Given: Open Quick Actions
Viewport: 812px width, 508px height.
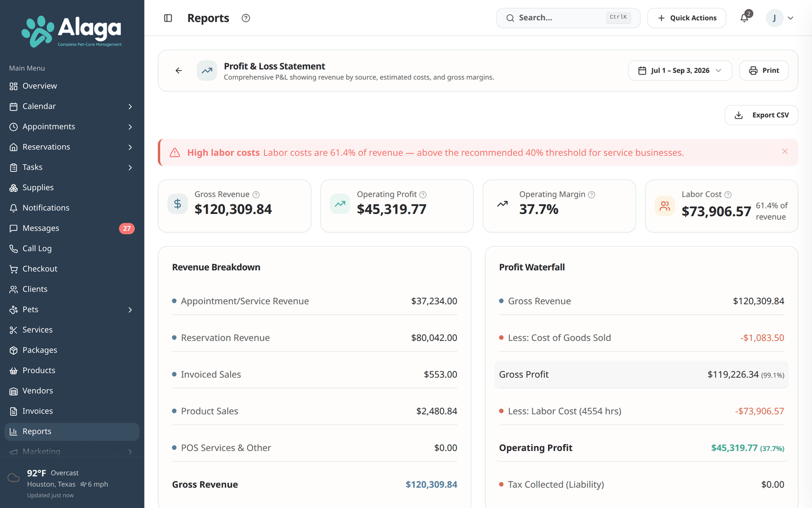Looking at the screenshot, I should pos(687,18).
